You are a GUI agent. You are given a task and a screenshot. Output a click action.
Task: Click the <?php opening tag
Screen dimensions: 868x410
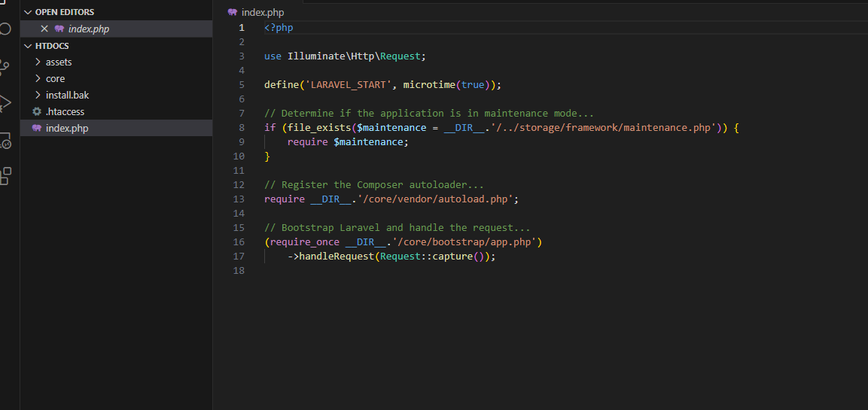[x=279, y=28]
